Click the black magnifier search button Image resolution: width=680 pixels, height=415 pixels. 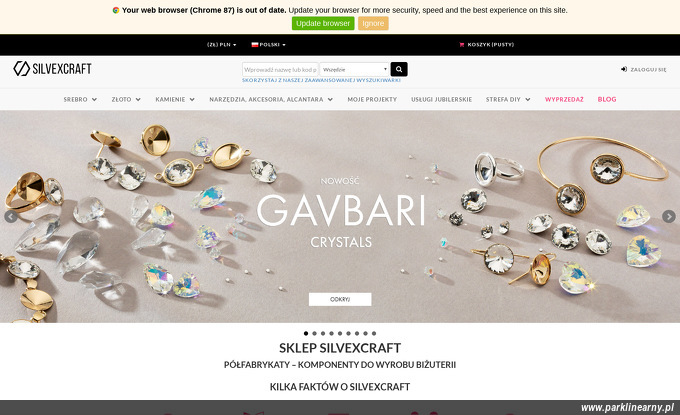click(399, 69)
